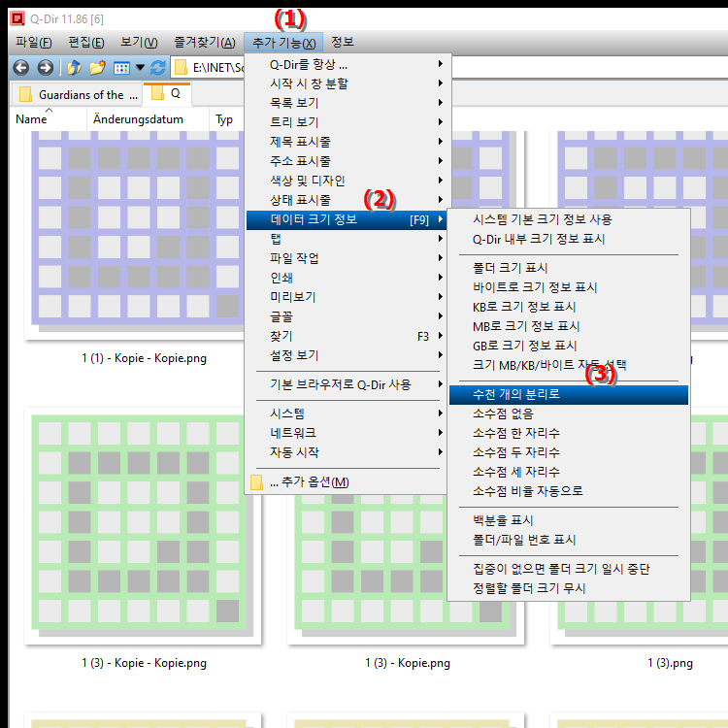Viewport: 728px width, 728px height.
Task: Expand the 주소 표시줄 submenu
Action: coord(346,161)
